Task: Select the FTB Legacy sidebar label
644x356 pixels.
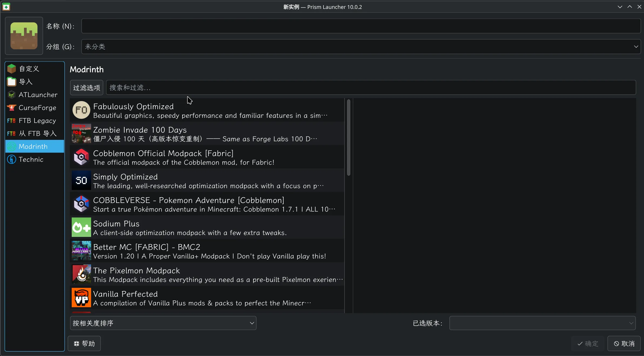Action: [x=37, y=120]
